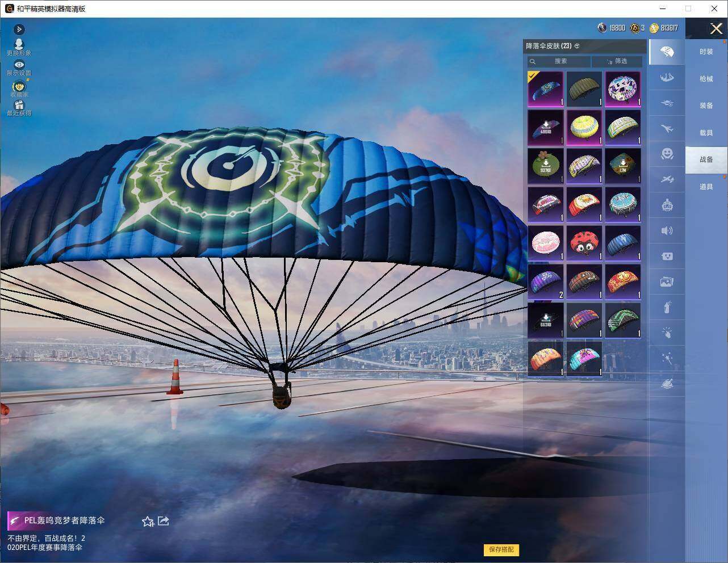
Task: Click the help icon next to 降落伞皮肤
Action: click(x=577, y=46)
